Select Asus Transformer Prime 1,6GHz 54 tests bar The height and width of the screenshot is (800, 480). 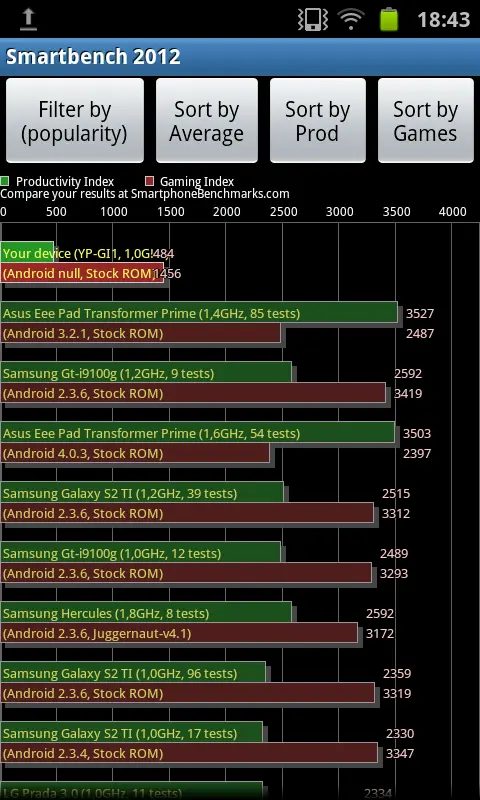[x=198, y=432]
